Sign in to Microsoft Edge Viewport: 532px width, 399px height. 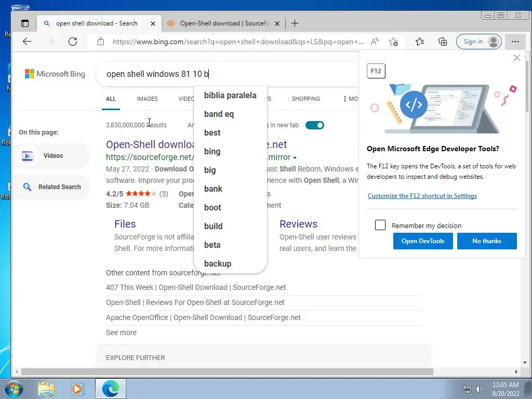click(478, 42)
